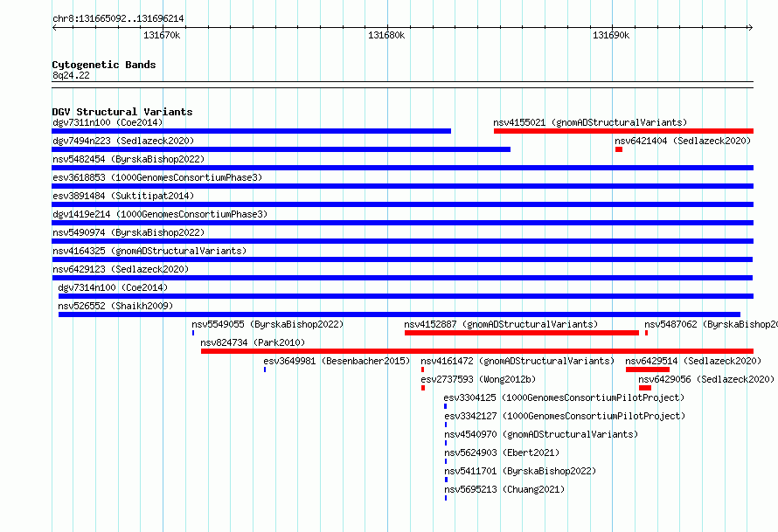Click the Cytogenetic Bands track title
This screenshot has height=532, width=778.
[x=104, y=65]
